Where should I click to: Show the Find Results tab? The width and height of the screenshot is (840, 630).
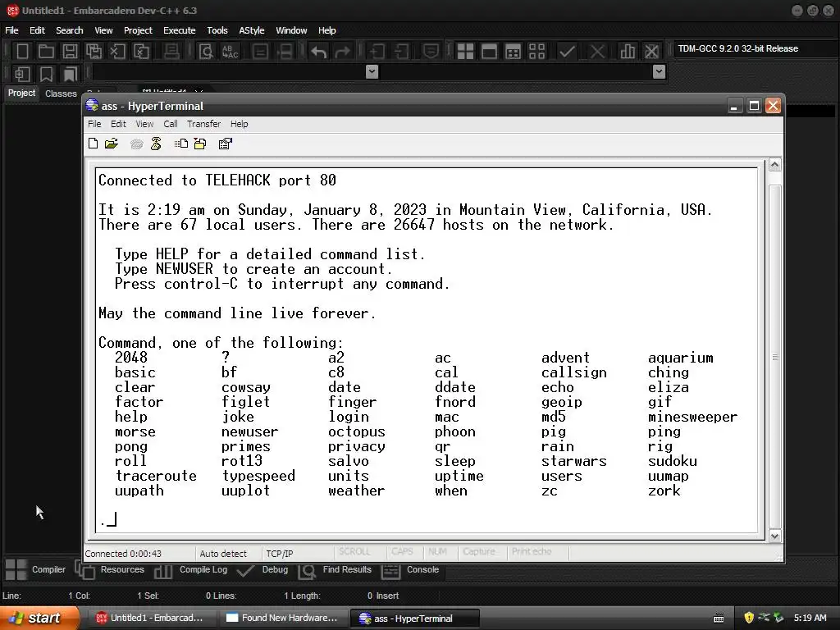point(335,569)
